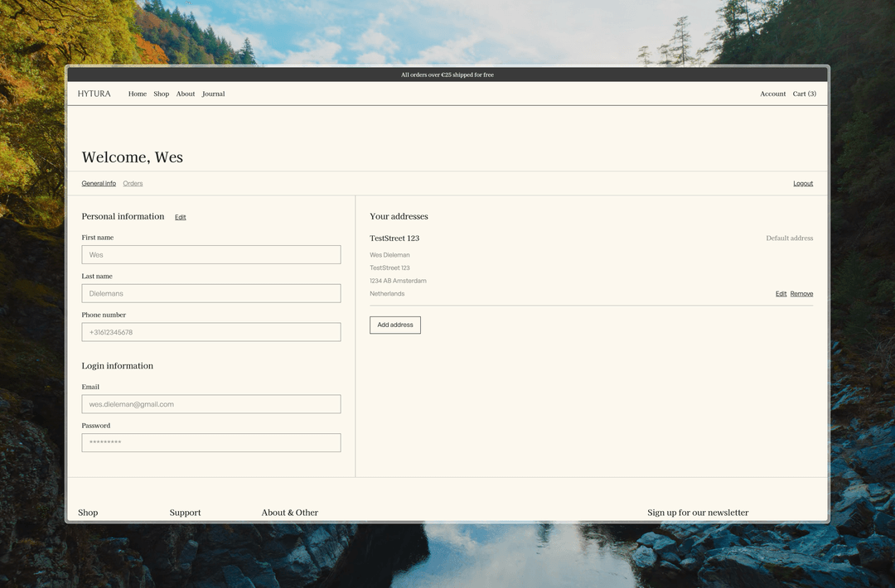
Task: Remove the TestStreet 123 address
Action: click(x=801, y=294)
